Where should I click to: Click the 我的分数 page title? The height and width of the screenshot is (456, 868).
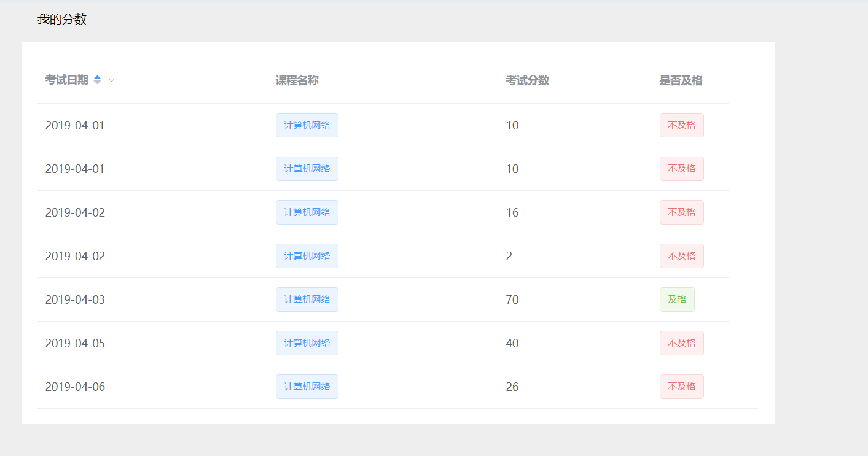pos(62,20)
